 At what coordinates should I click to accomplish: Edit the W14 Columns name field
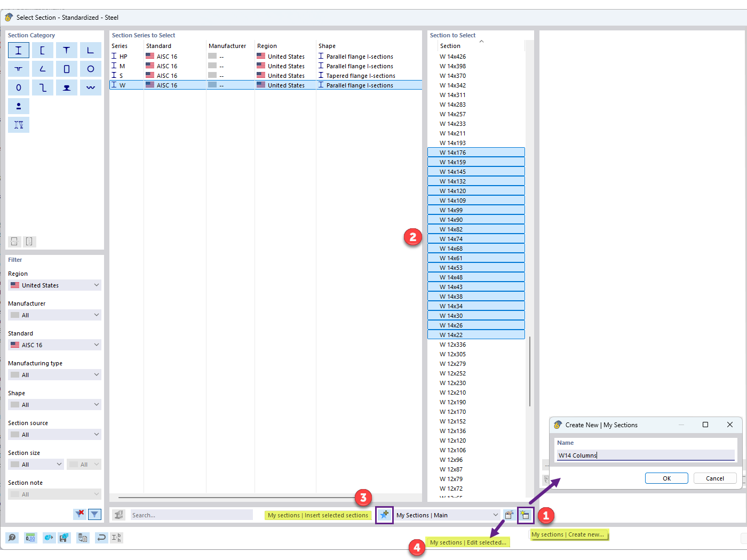coord(646,455)
